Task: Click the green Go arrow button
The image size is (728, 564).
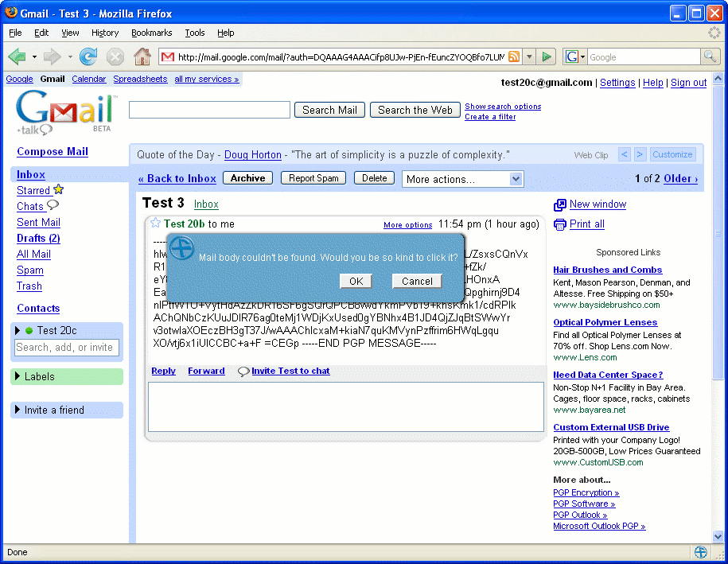Action: (547, 57)
